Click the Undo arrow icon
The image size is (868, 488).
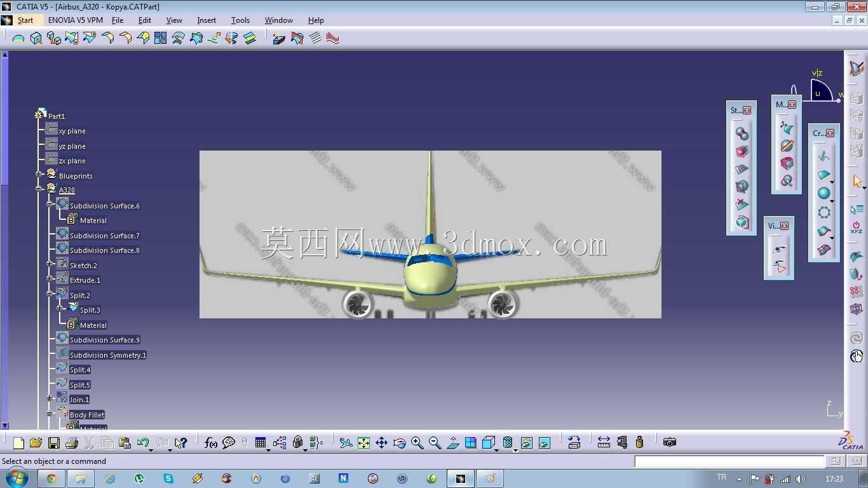[142, 443]
